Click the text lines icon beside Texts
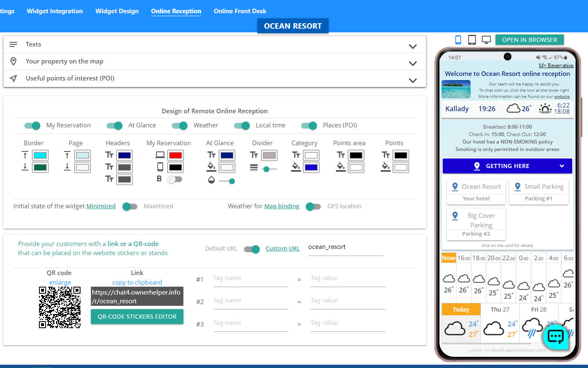This screenshot has width=588, height=368. 14,44
